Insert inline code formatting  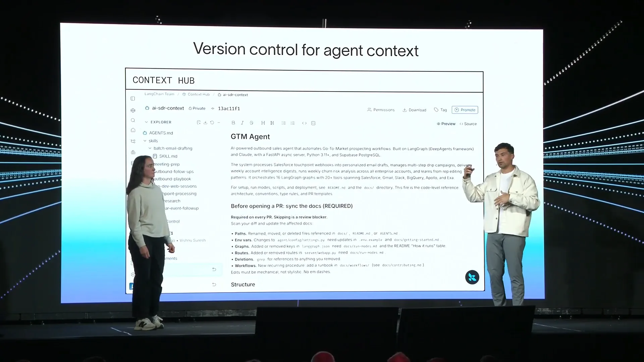[x=304, y=123]
